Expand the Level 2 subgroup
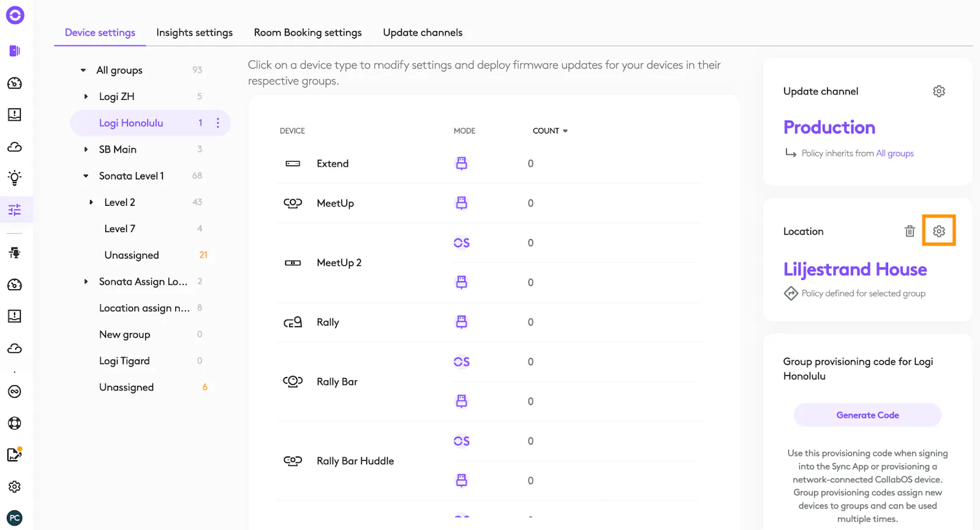980x530 pixels. pyautogui.click(x=91, y=202)
